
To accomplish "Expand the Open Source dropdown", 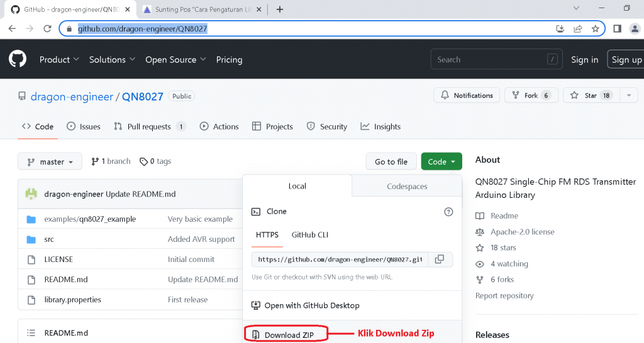I will pyautogui.click(x=175, y=60).
